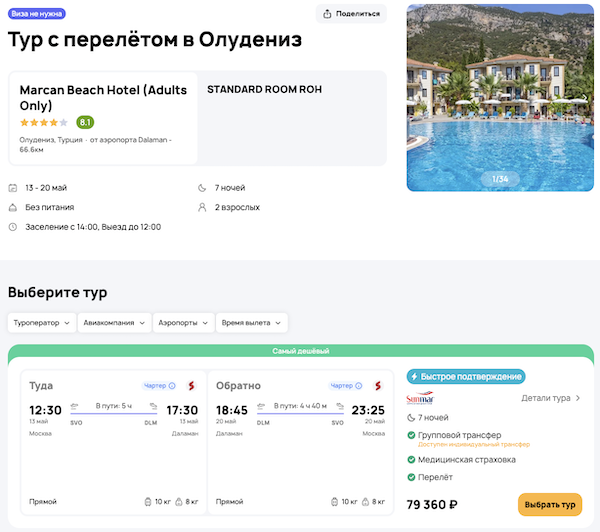Open the Время вылета filter dropdown

[251, 323]
